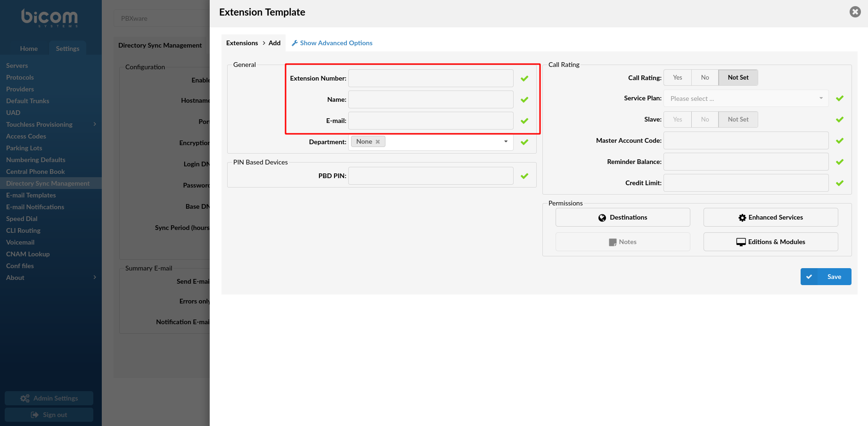Set Call Rating to Yes
Viewport: 868px width, 426px height.
pyautogui.click(x=678, y=78)
